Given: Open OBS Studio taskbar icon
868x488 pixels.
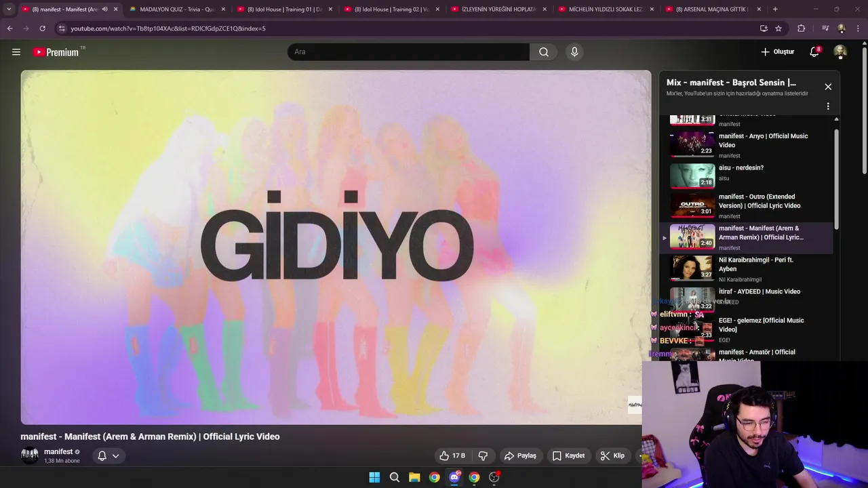Looking at the screenshot, I should [494, 477].
